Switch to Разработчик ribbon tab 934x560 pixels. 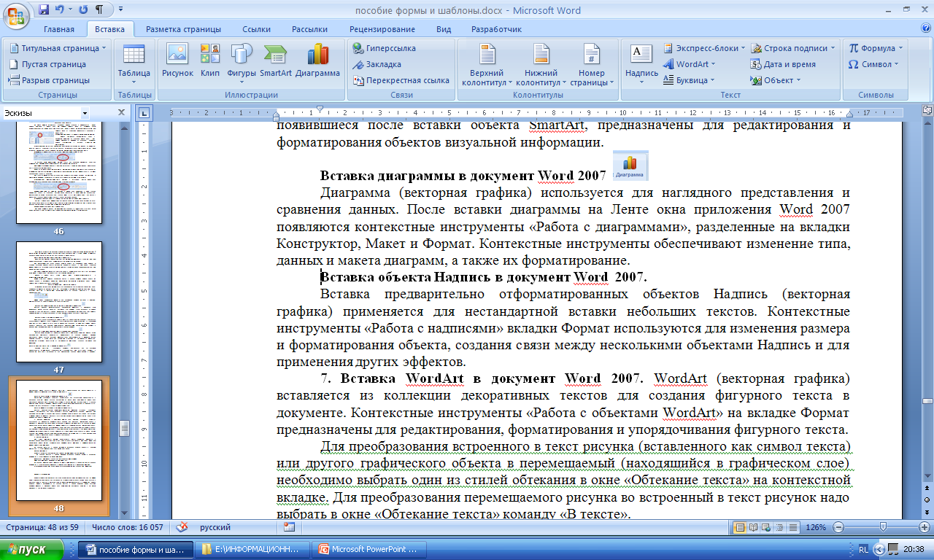(x=496, y=29)
